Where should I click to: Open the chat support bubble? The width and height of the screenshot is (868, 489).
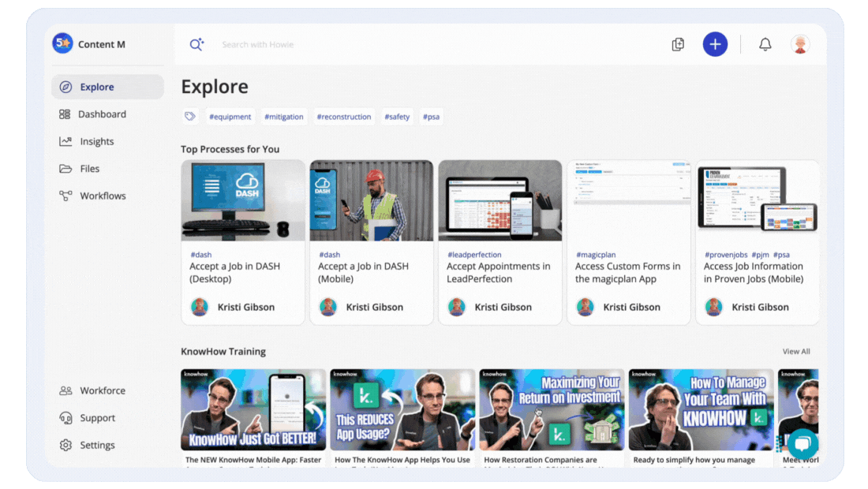tap(803, 443)
